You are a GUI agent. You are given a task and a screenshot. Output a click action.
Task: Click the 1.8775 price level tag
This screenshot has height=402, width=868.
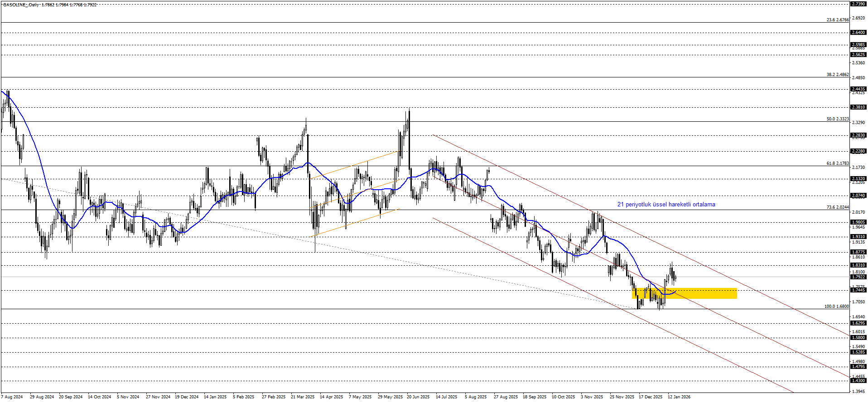(858, 252)
